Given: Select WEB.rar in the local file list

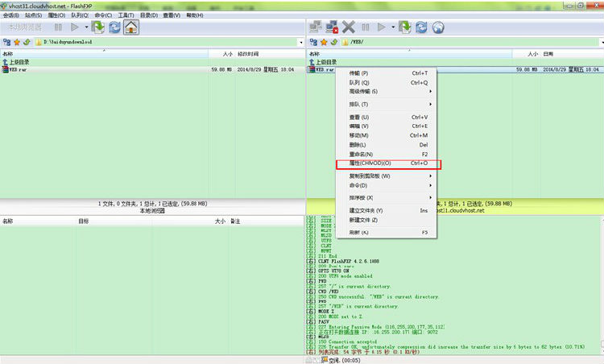Looking at the screenshot, I should point(23,70).
